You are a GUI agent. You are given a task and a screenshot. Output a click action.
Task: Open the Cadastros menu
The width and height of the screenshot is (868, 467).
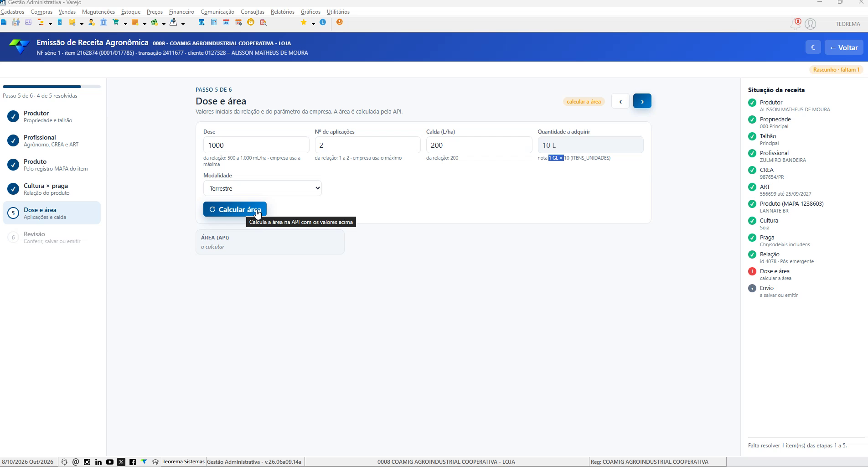(12, 12)
